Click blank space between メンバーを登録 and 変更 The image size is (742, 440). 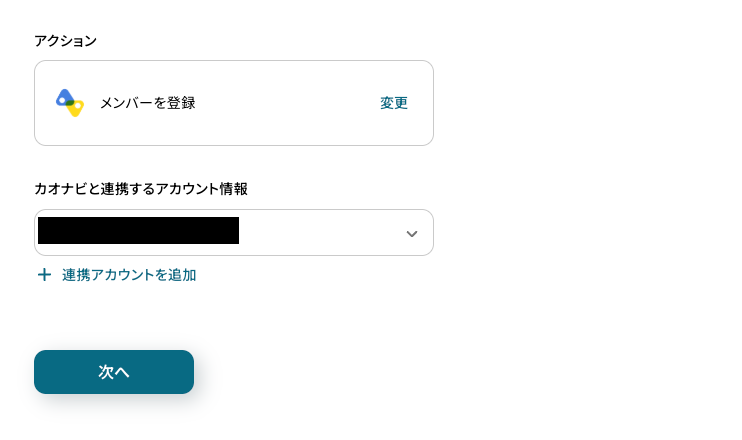(x=287, y=103)
